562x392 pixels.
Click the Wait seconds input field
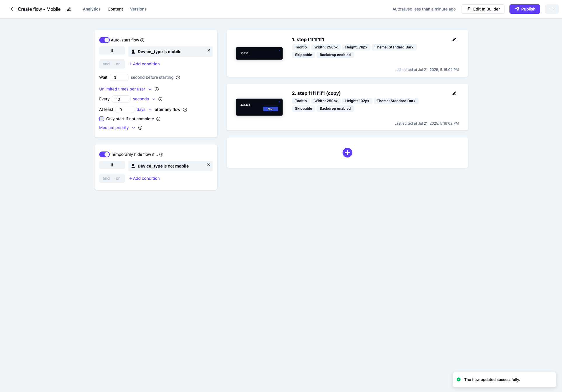click(119, 77)
